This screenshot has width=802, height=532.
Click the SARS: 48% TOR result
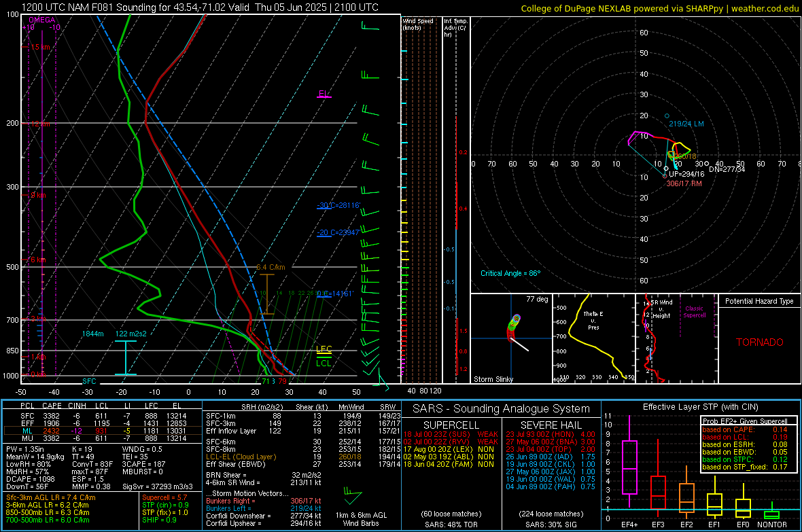coord(451,525)
